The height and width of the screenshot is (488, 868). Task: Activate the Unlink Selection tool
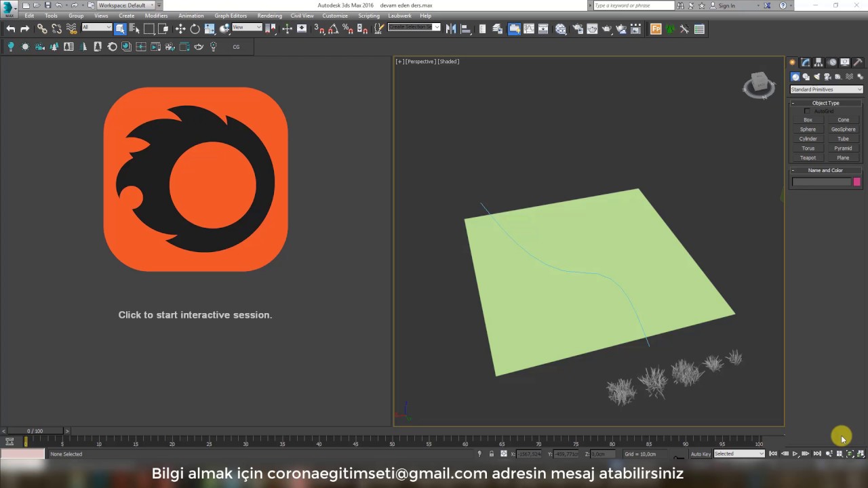[57, 29]
